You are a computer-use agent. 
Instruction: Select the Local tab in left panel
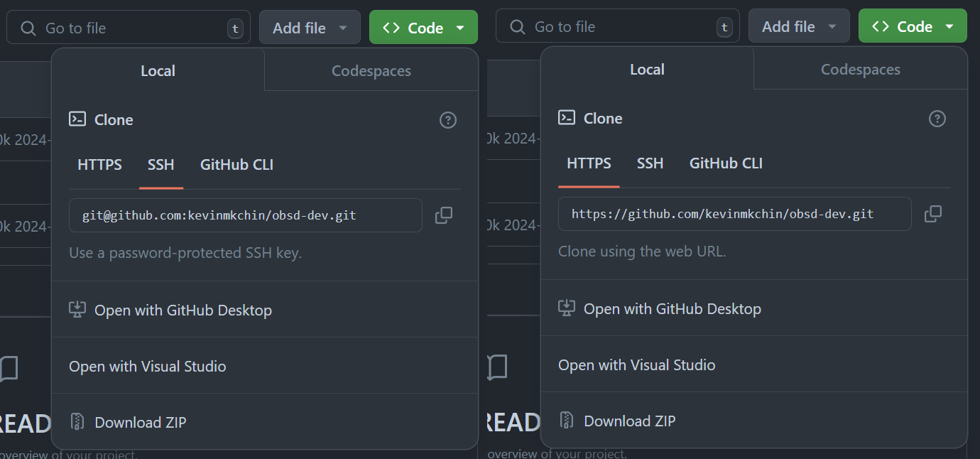[x=158, y=70]
